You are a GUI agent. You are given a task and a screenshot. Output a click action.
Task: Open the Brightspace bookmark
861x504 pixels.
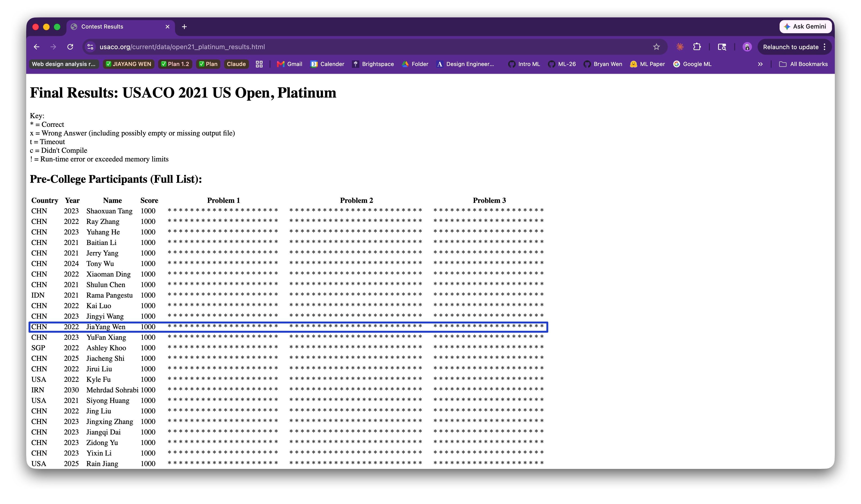click(373, 64)
